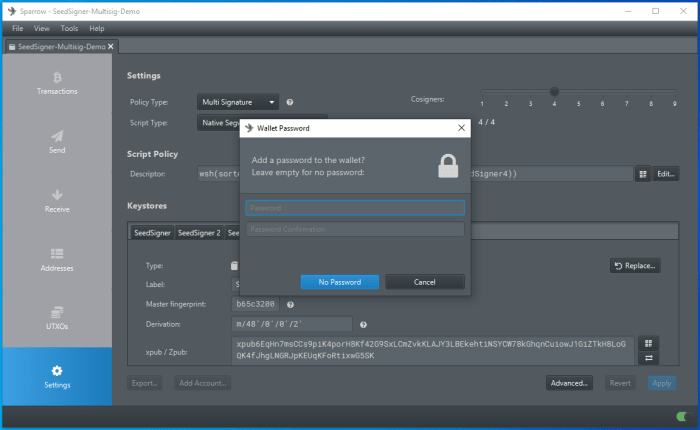The image size is (700, 430).
Task: Click the help icon beside Policy Type
Action: [x=290, y=102]
